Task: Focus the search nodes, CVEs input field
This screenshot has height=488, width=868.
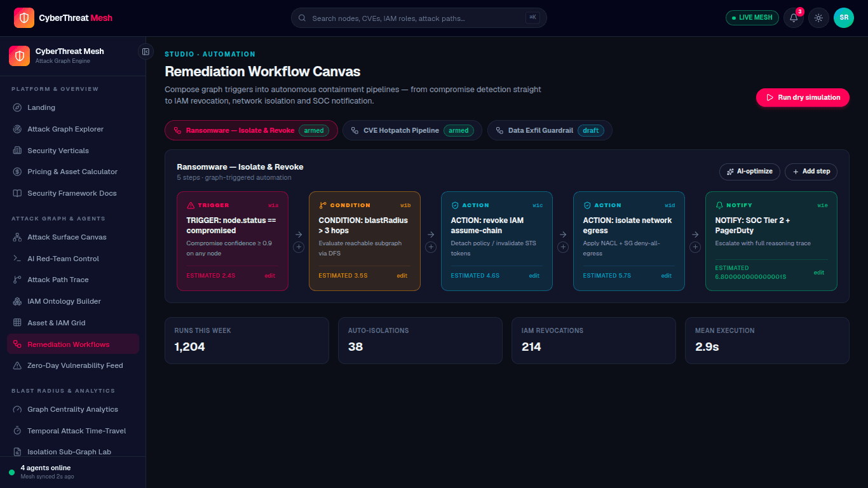Action: point(419,18)
